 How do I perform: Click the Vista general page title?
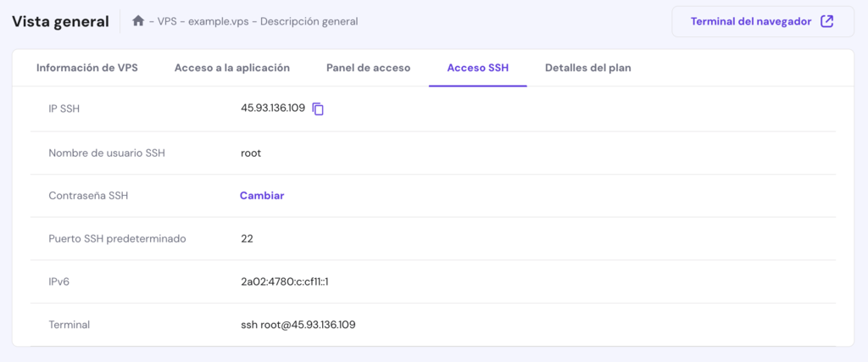60,21
